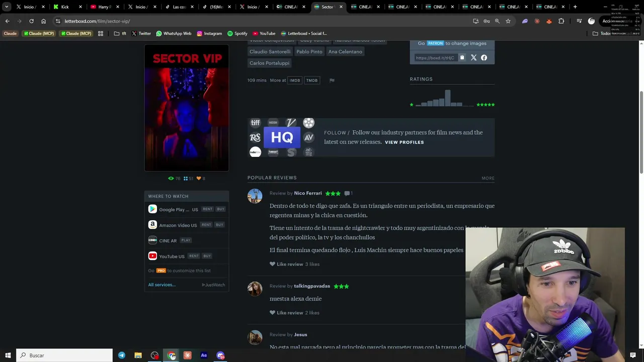The height and width of the screenshot is (362, 644).
Task: Open talkingpavadas profile name
Action: pyautogui.click(x=312, y=286)
